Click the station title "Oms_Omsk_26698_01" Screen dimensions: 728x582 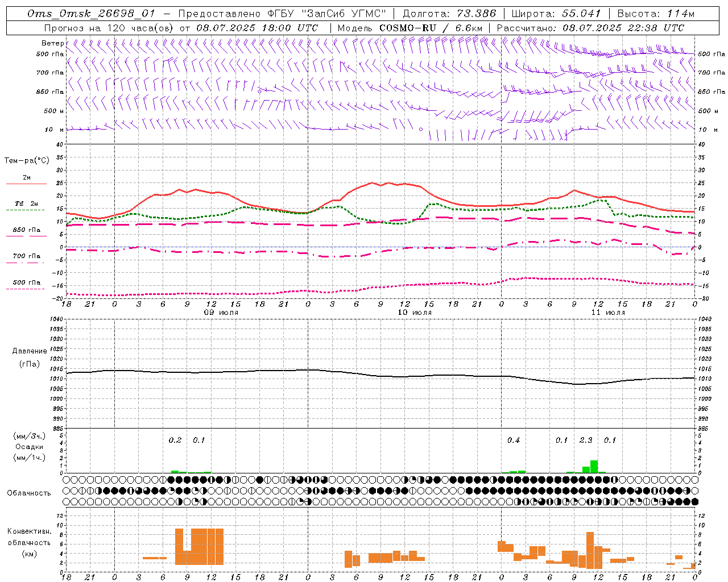90,14
